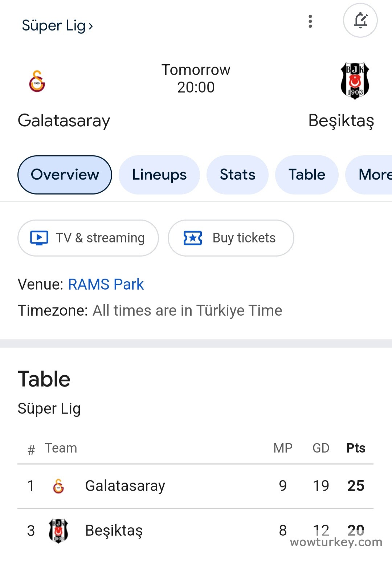This screenshot has width=392, height=564.
Task: Tap the Pts column header
Action: (356, 448)
